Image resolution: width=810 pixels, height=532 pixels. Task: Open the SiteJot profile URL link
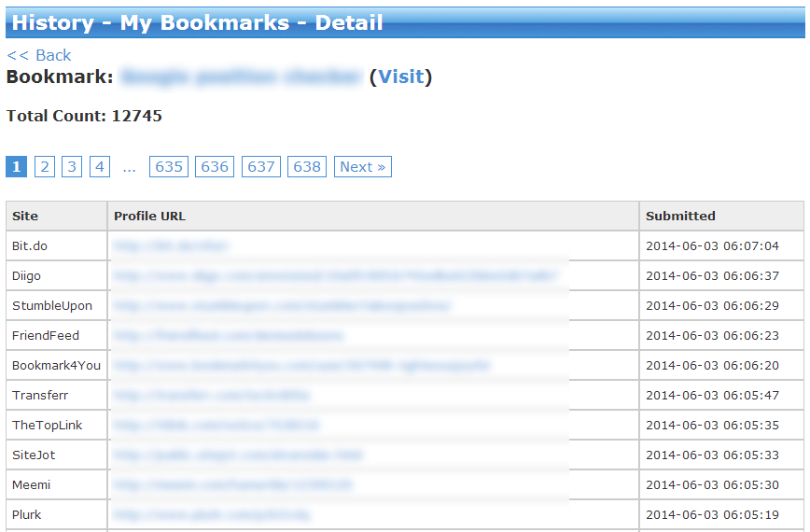pos(238,455)
